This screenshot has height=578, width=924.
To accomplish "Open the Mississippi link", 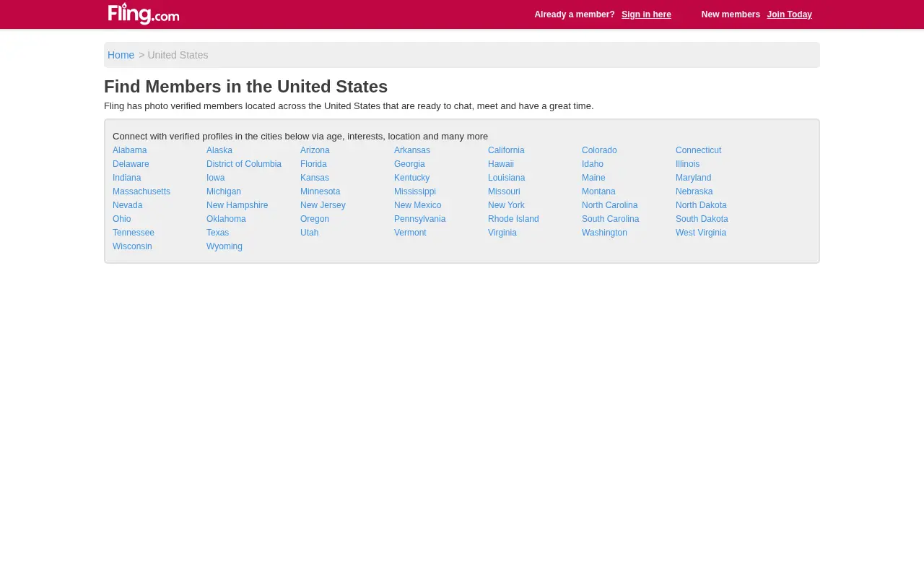I will pos(415,191).
